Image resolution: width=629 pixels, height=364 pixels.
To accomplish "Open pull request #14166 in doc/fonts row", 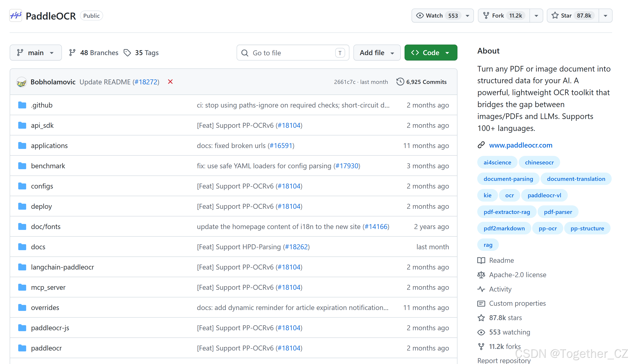I will [x=376, y=227].
